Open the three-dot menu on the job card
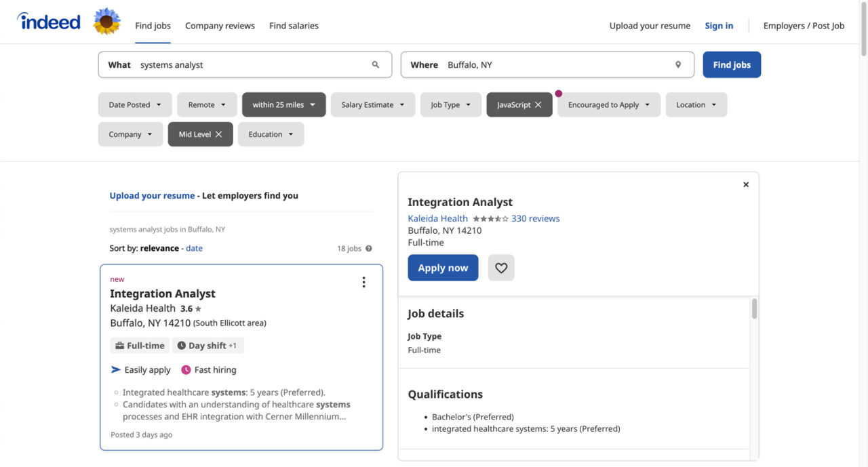868x467 pixels. coord(363,281)
